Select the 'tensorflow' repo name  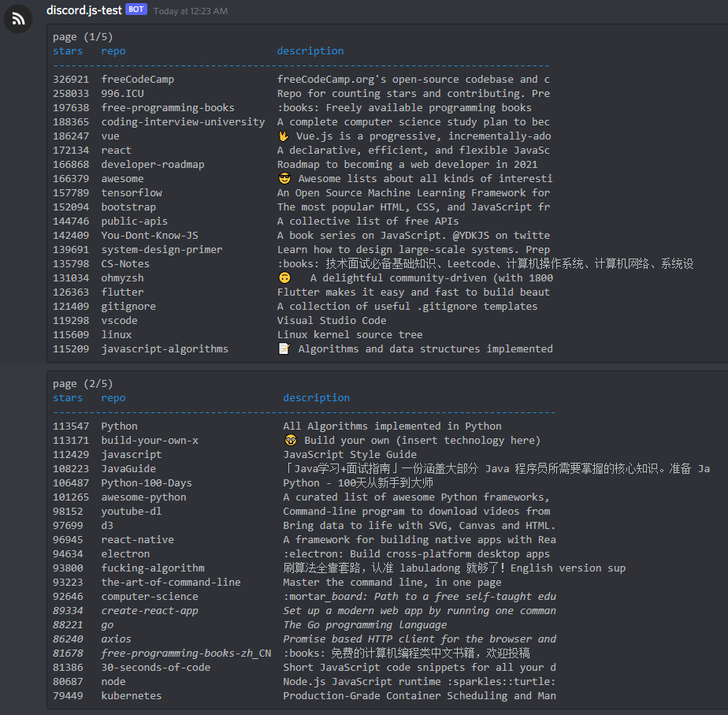pos(132,193)
